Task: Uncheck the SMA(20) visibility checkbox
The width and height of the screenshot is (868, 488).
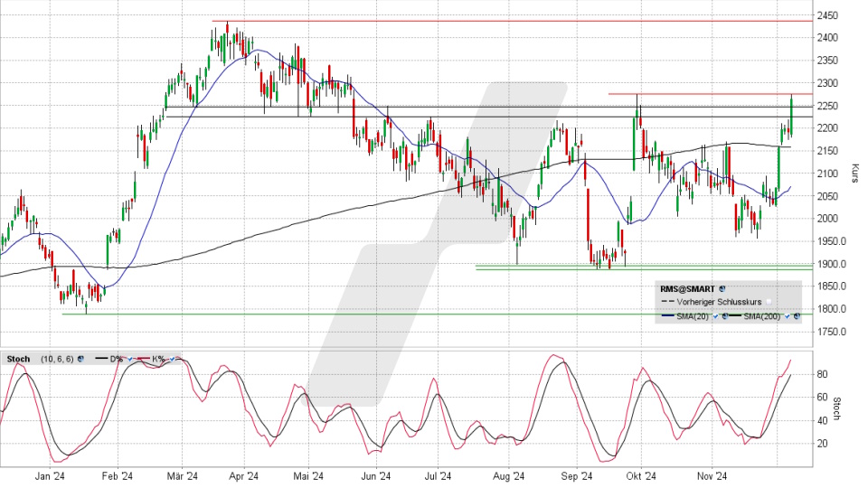Action: coord(715,316)
